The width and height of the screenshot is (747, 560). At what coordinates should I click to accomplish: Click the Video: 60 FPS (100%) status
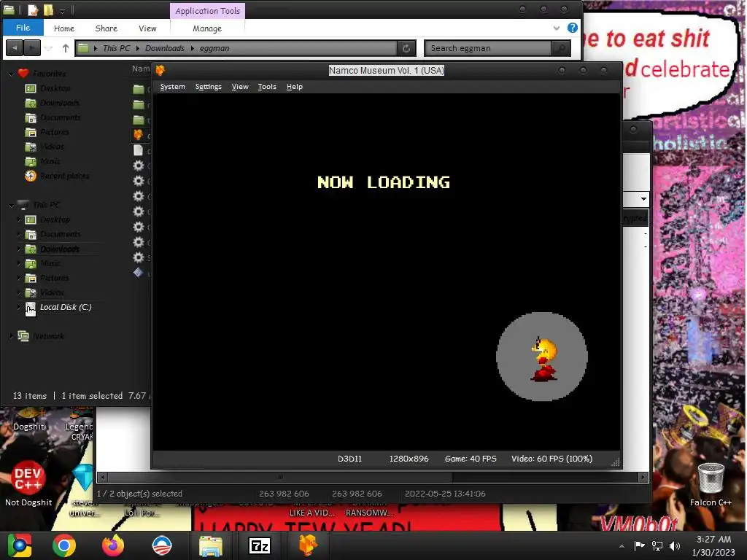click(552, 459)
